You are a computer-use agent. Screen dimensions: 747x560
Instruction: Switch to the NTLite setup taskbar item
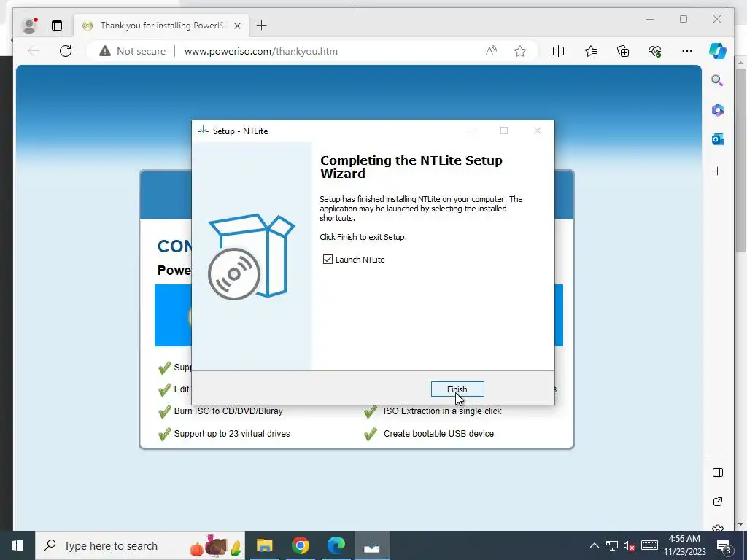371,545
